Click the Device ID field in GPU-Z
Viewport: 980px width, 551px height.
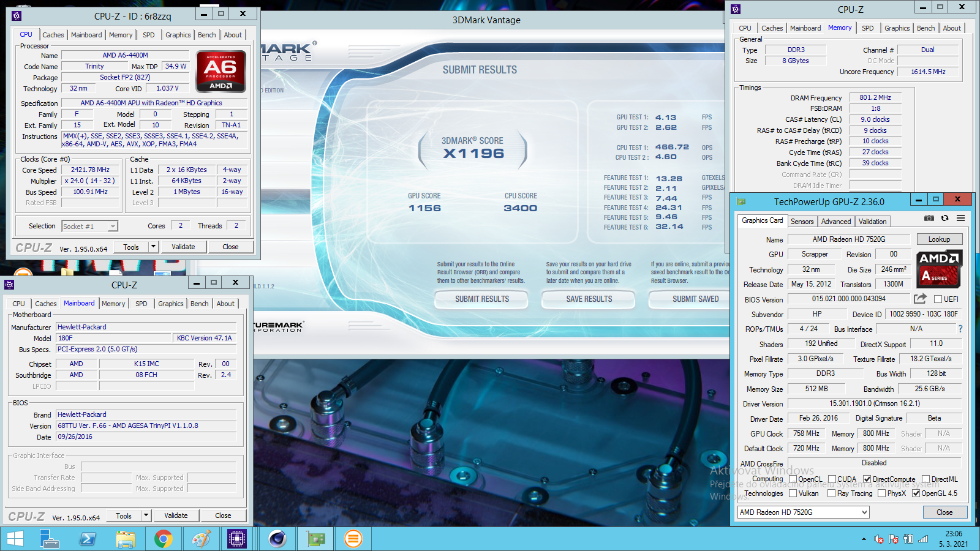923,314
